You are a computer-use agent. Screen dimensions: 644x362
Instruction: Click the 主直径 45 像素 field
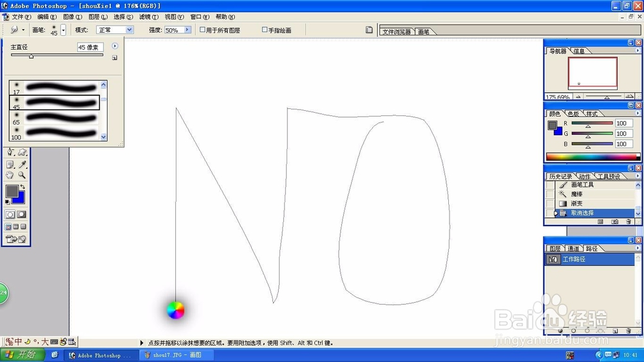pos(90,47)
